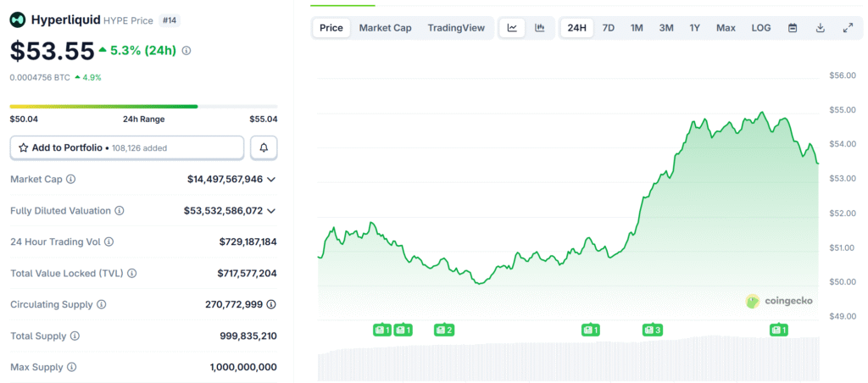Click the 999,835,210 total supply value

pyautogui.click(x=248, y=336)
